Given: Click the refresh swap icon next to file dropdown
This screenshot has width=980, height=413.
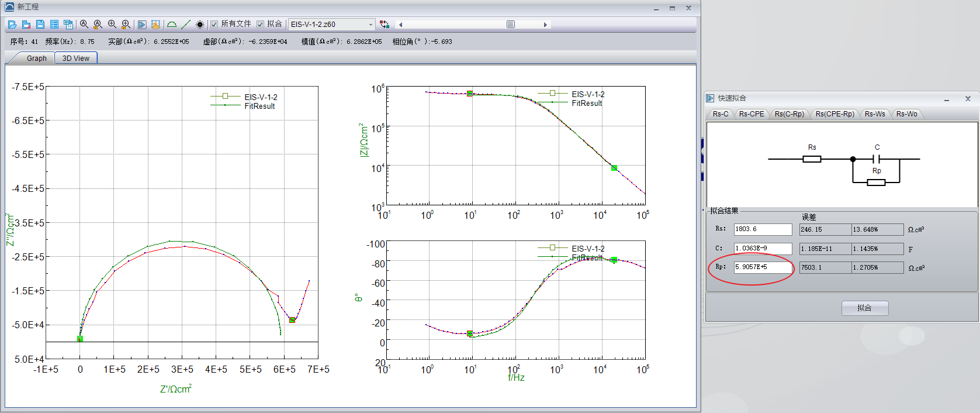Looking at the screenshot, I should click(x=385, y=25).
